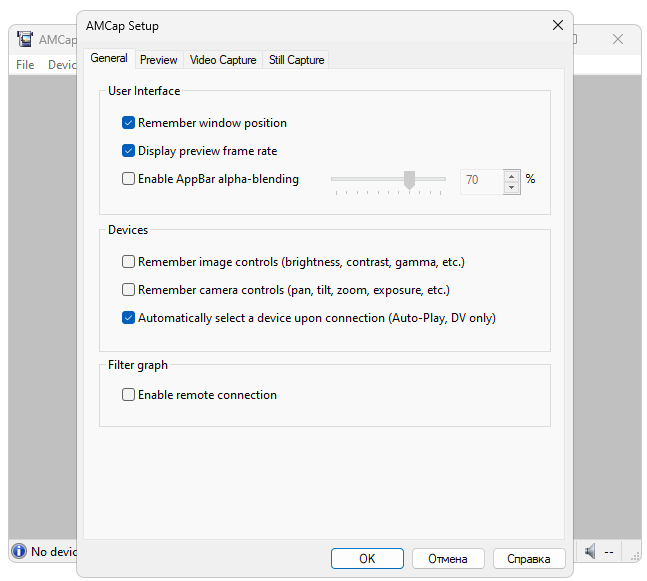Increase alpha percentage with up spinner arrow
The width and height of the screenshot is (647, 581).
[x=512, y=177]
